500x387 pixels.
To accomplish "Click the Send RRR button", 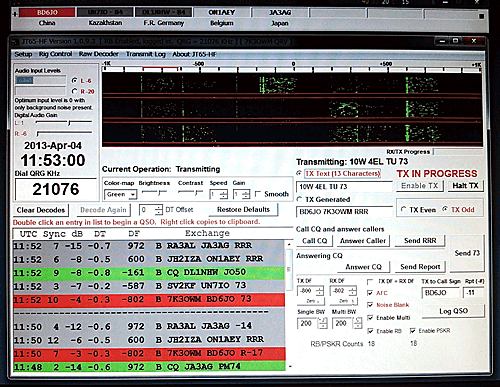I will (x=420, y=241).
